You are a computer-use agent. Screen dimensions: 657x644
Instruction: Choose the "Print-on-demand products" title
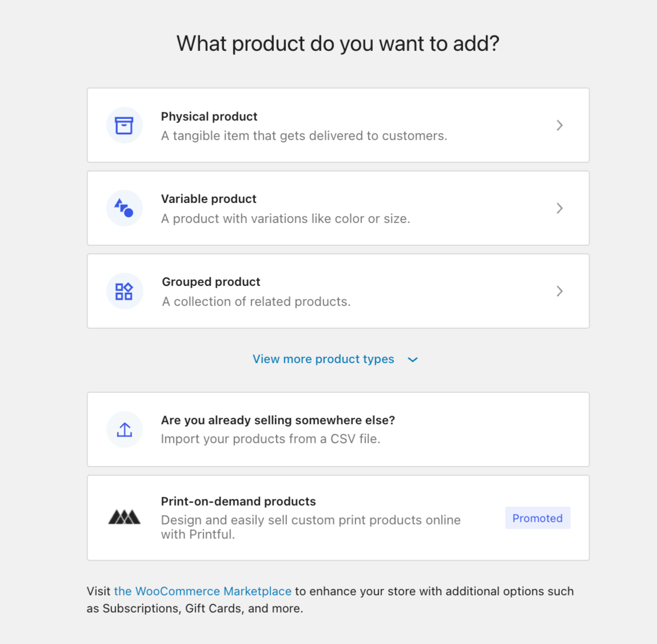[238, 502]
